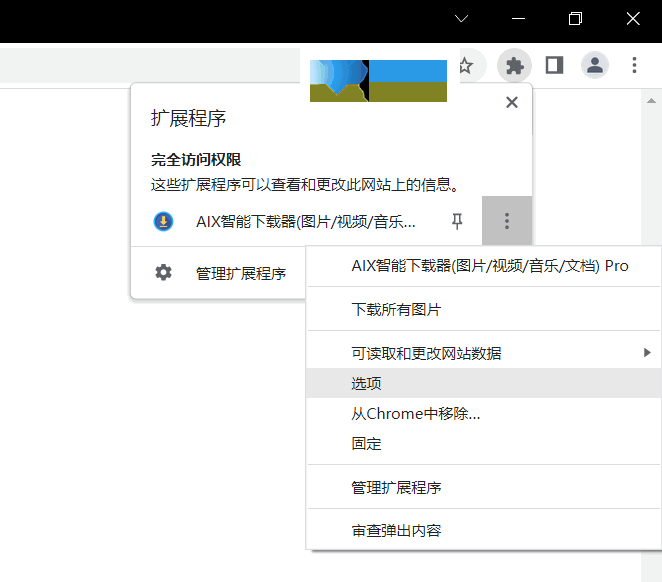662x582 pixels.
Task: Choose 从Chrome中移除... menu item
Action: click(x=483, y=414)
